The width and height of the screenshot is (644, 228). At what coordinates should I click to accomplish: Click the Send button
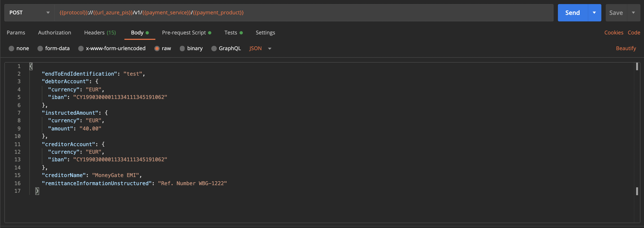(572, 13)
